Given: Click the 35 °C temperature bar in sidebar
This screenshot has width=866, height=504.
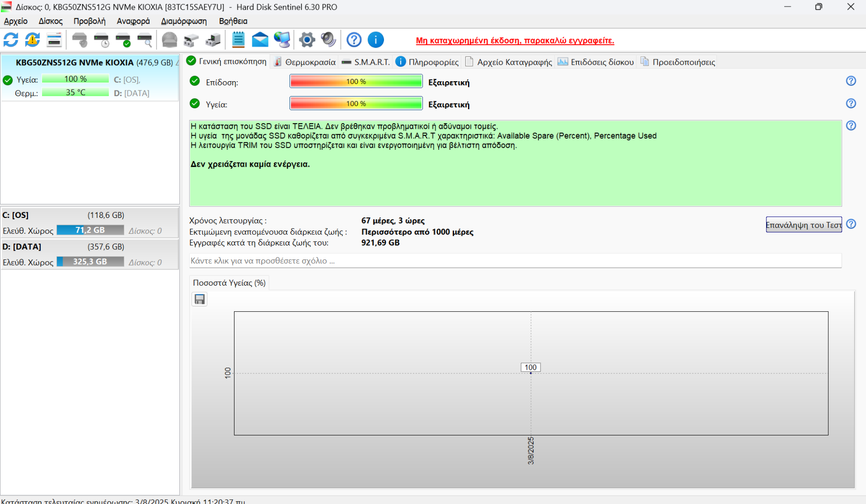Looking at the screenshot, I should pos(75,92).
